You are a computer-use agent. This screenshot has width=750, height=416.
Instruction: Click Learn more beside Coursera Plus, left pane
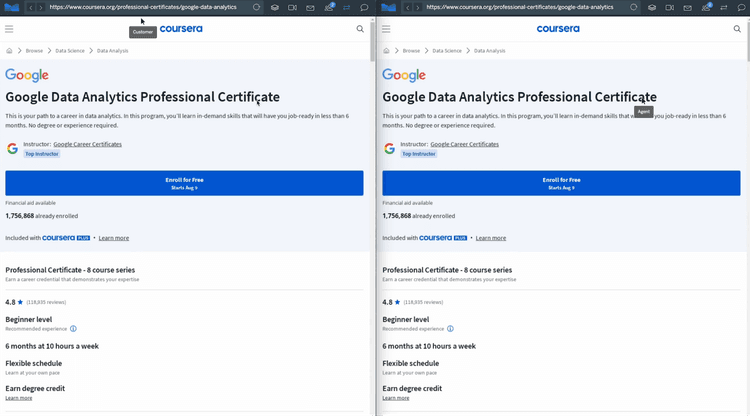113,238
